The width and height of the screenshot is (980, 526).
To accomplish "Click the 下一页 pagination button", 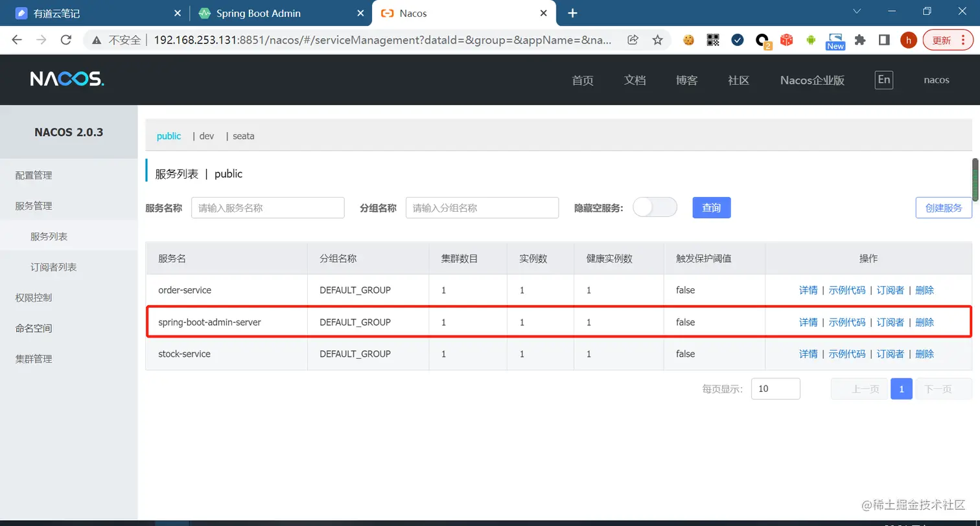I will [944, 389].
